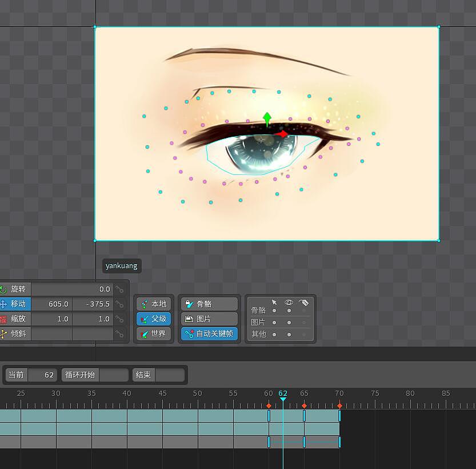
Task: Toggle 其他 row selectable dot
Action: tap(274, 335)
